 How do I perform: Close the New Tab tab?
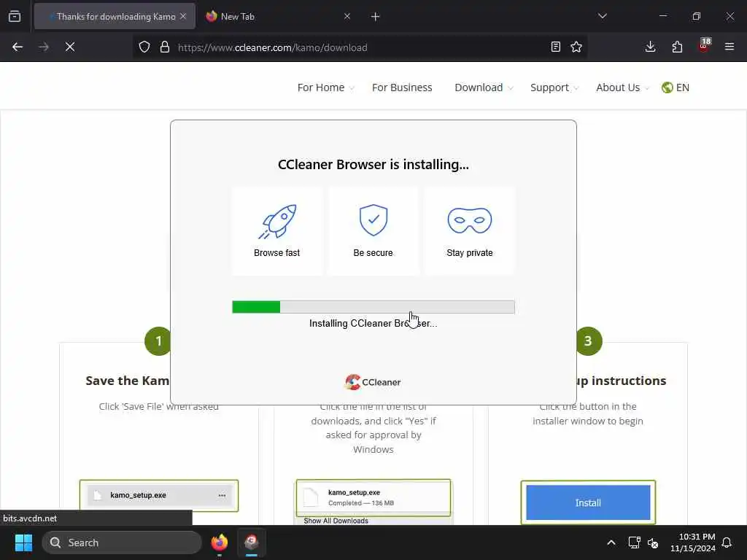pyautogui.click(x=347, y=16)
